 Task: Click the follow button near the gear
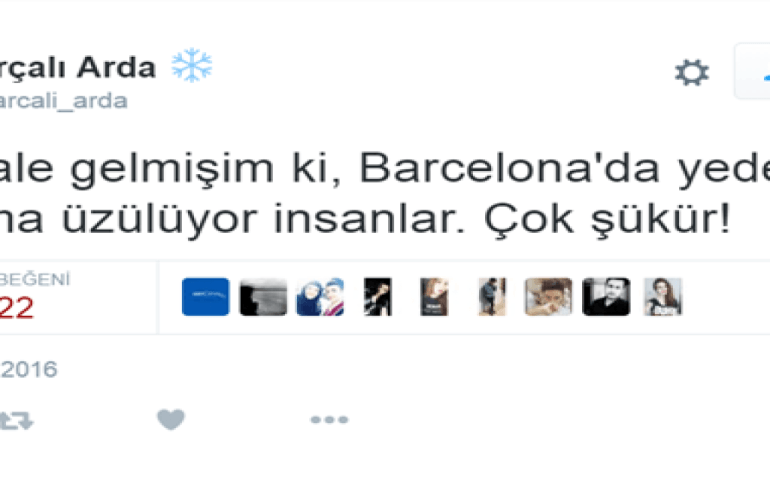point(752,71)
